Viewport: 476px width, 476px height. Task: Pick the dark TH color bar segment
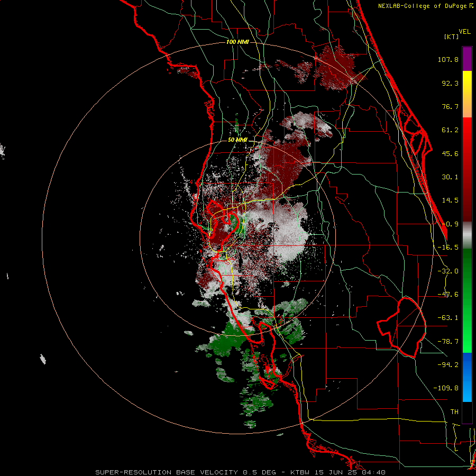pos(467,412)
